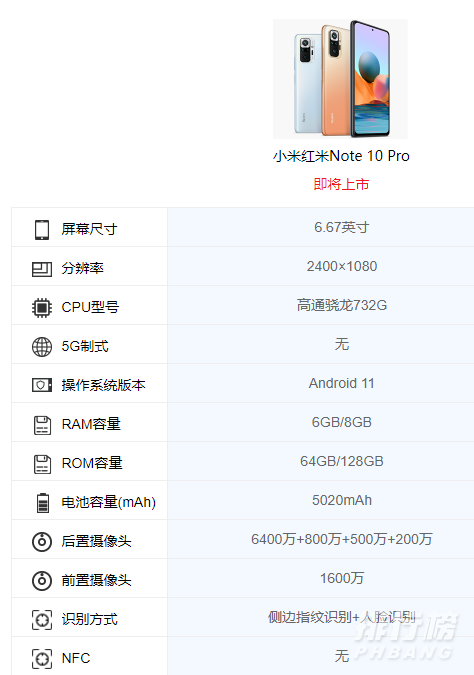Click the 6400万+800万+500万+200万 camera value
The width and height of the screenshot is (474, 675).
[x=341, y=539]
